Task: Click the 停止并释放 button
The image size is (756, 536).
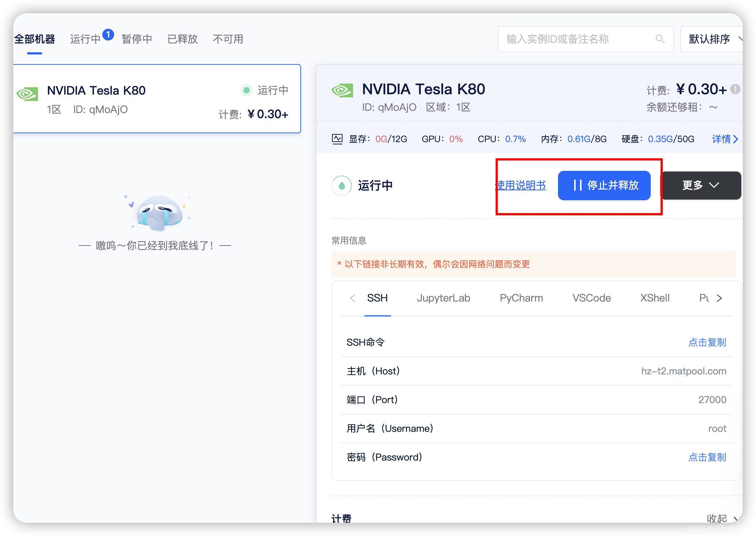Action: pyautogui.click(x=604, y=185)
